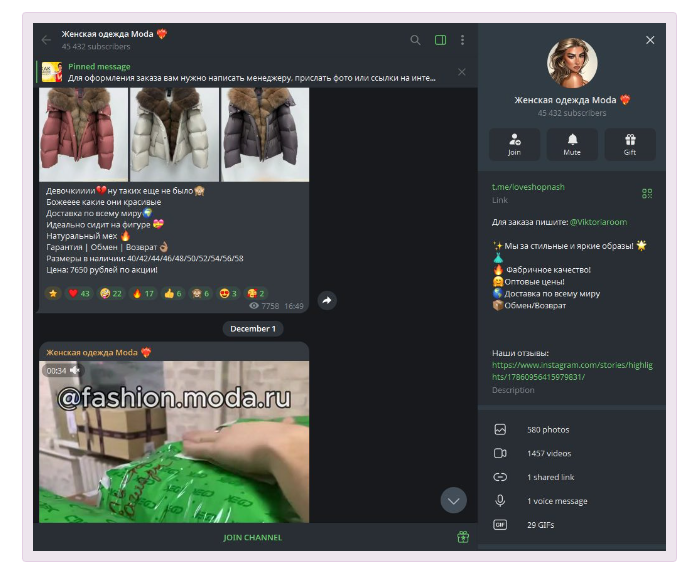Open the 1 shared link section
The height and width of the screenshot is (572, 693).
click(572, 477)
